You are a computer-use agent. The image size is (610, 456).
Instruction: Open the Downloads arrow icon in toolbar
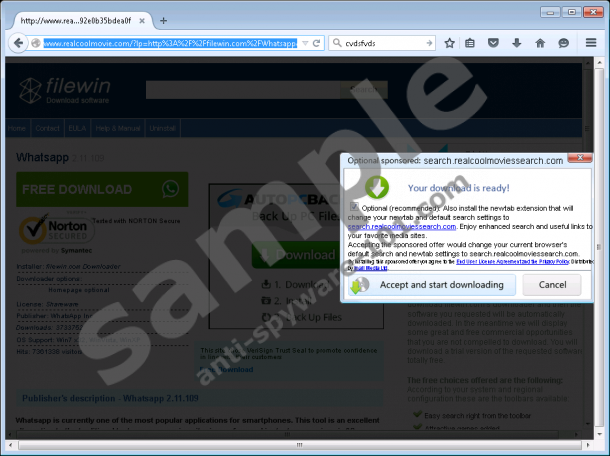click(x=517, y=43)
